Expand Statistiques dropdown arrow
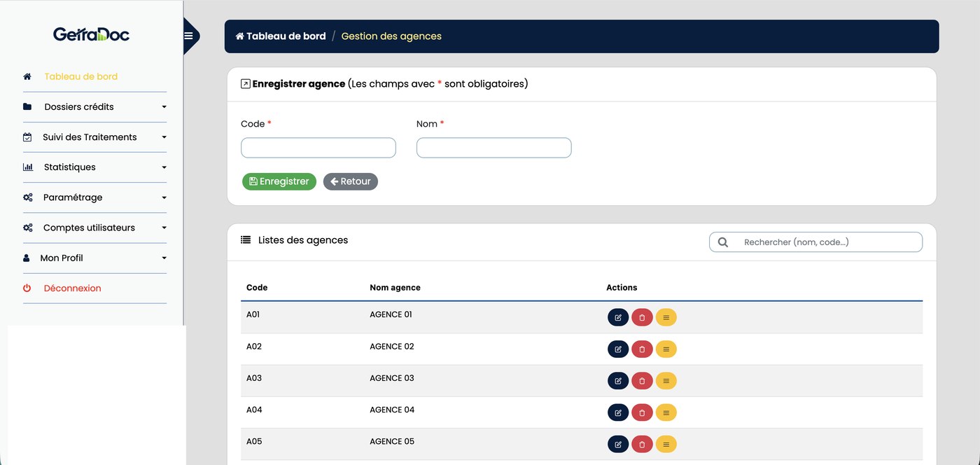The height and width of the screenshot is (465, 980). point(164,167)
